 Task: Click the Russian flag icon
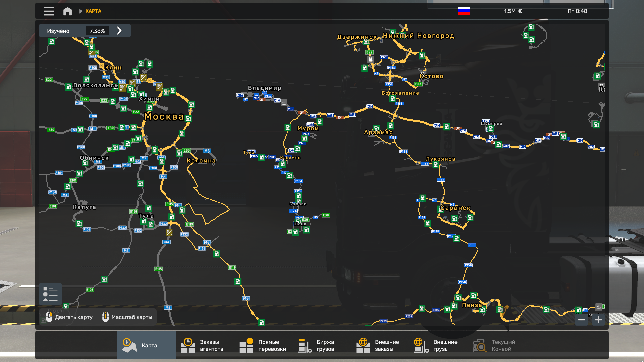tap(464, 11)
